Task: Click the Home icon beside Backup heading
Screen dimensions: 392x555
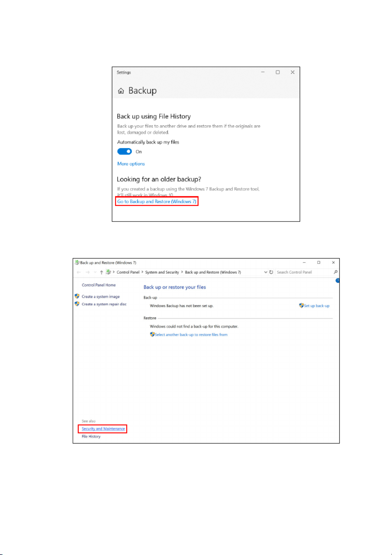Action: (121, 91)
